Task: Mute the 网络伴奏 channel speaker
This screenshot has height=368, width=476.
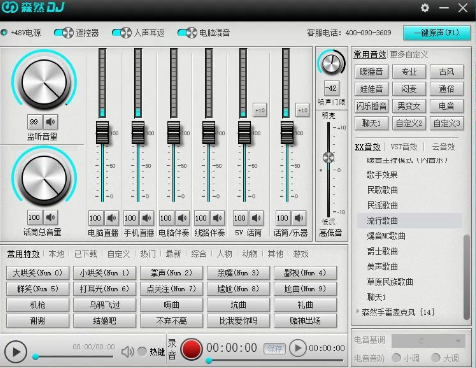Action: (217, 218)
